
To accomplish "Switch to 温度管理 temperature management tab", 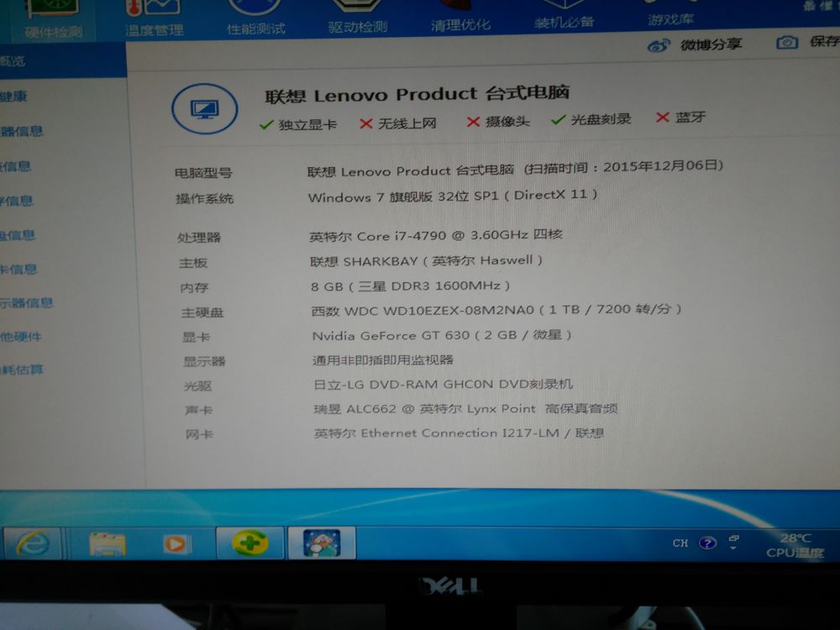I will (x=155, y=19).
